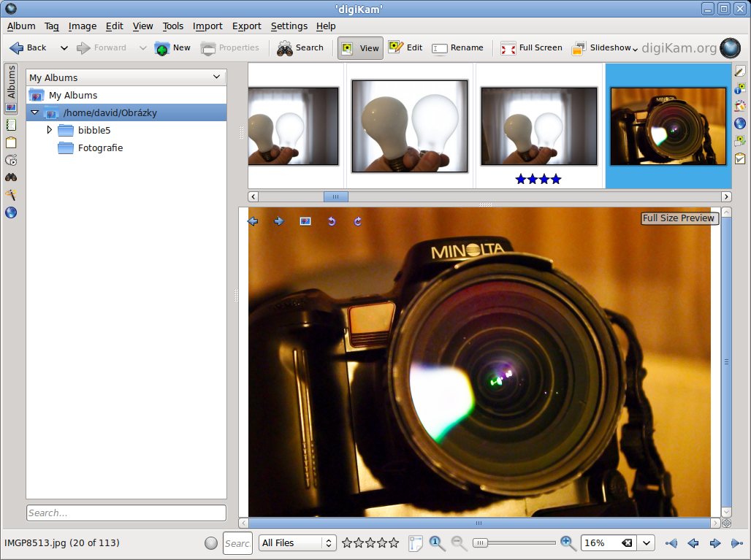Jump to last image in status bar
Image resolution: width=751 pixels, height=560 pixels.
click(x=736, y=542)
